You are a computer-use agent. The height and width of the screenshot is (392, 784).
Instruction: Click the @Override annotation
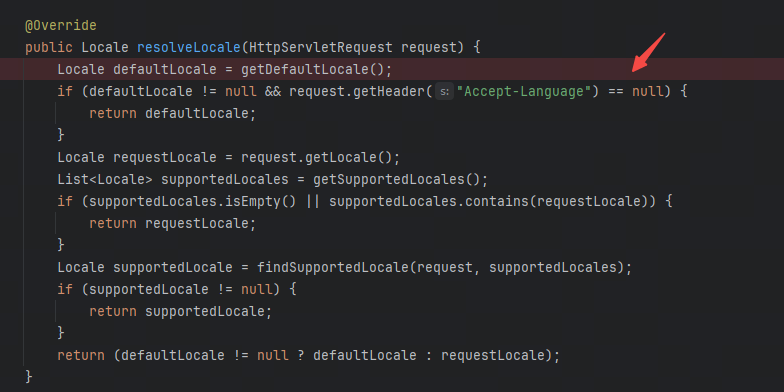(x=61, y=26)
